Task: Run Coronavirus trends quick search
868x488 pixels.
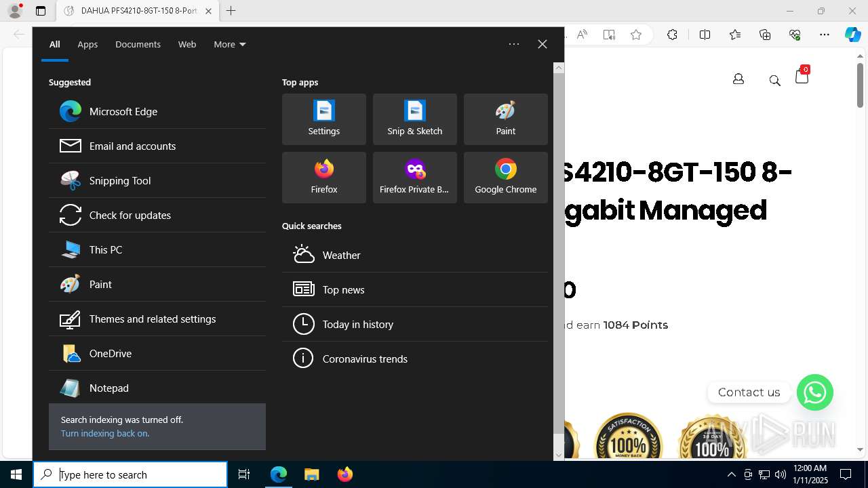Action: (415, 359)
